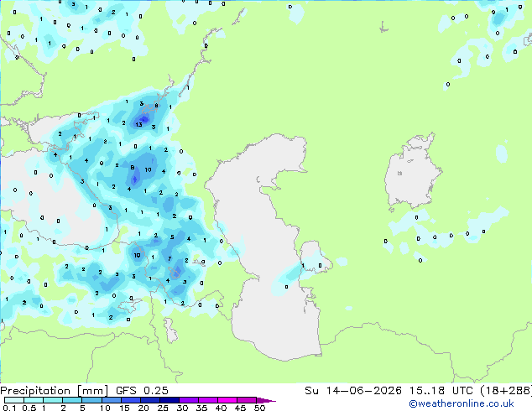This screenshot has height=411, width=532.
Task: Click the legend label '30'
Action: [x=182, y=408]
